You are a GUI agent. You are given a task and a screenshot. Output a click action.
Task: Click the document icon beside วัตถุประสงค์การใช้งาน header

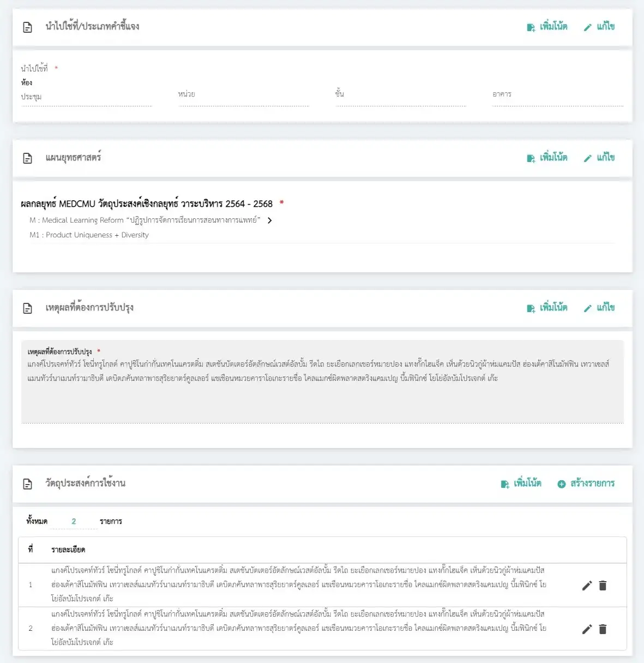(x=28, y=484)
